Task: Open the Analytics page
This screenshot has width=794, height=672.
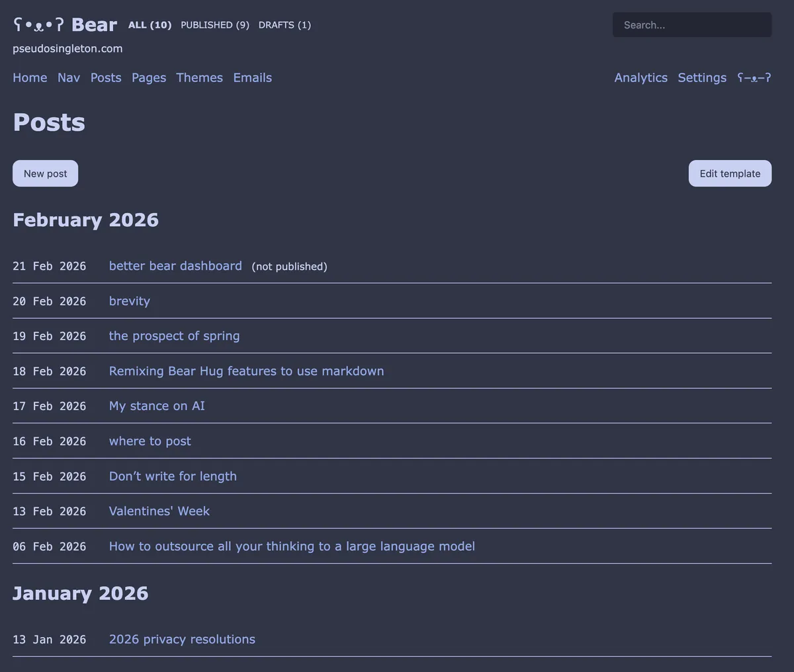Action: pyautogui.click(x=640, y=78)
